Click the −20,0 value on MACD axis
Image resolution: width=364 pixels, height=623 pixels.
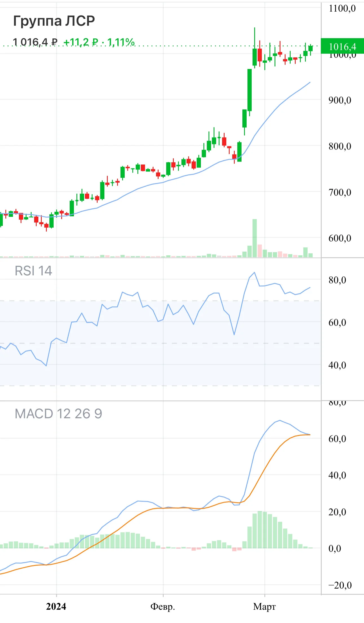pos(340,585)
